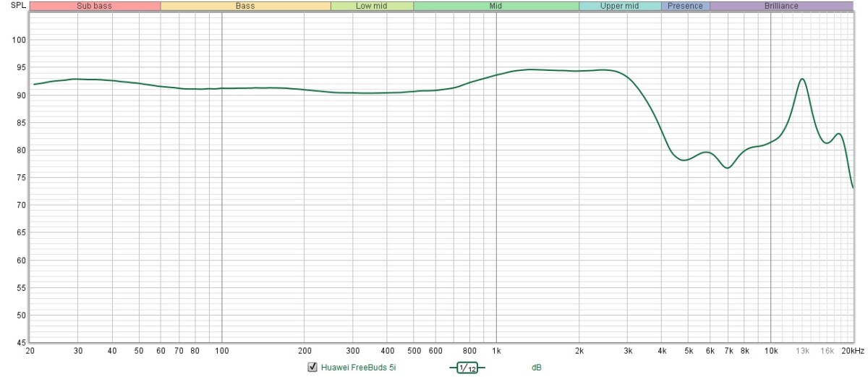The height and width of the screenshot is (377, 868).
Task: Click the 1k frequency axis label
Action: 496,351
